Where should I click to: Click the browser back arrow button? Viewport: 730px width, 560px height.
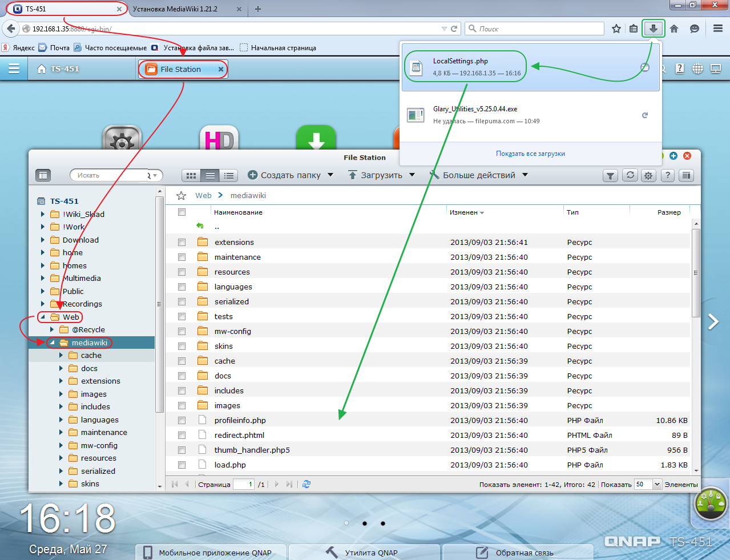point(11,29)
